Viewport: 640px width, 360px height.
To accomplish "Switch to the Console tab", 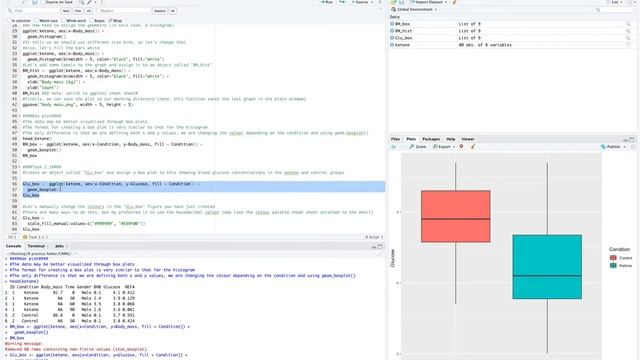I will pyautogui.click(x=13, y=246).
